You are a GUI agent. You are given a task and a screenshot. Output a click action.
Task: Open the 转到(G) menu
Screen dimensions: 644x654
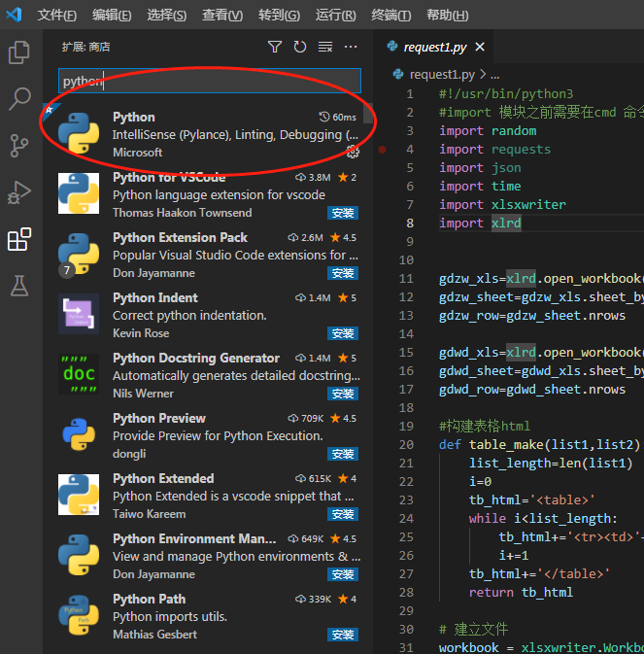[x=279, y=15]
